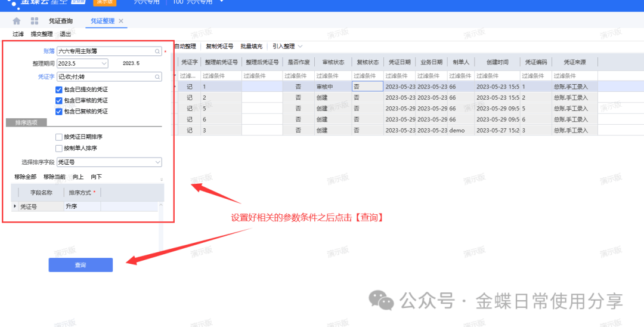Open the app grid menu icon
The image size is (644, 327).
[34, 21]
